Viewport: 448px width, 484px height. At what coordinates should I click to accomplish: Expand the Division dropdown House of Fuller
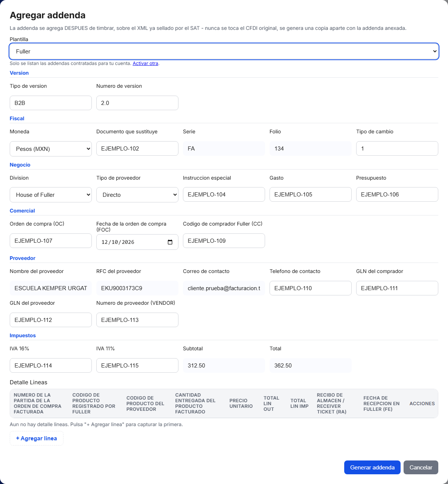(x=51, y=195)
